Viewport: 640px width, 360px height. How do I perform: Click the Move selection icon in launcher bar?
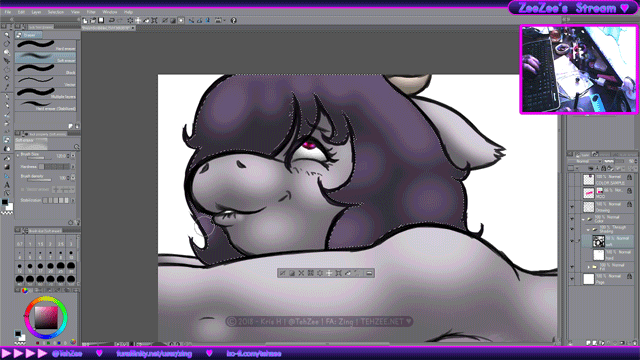tap(329, 273)
